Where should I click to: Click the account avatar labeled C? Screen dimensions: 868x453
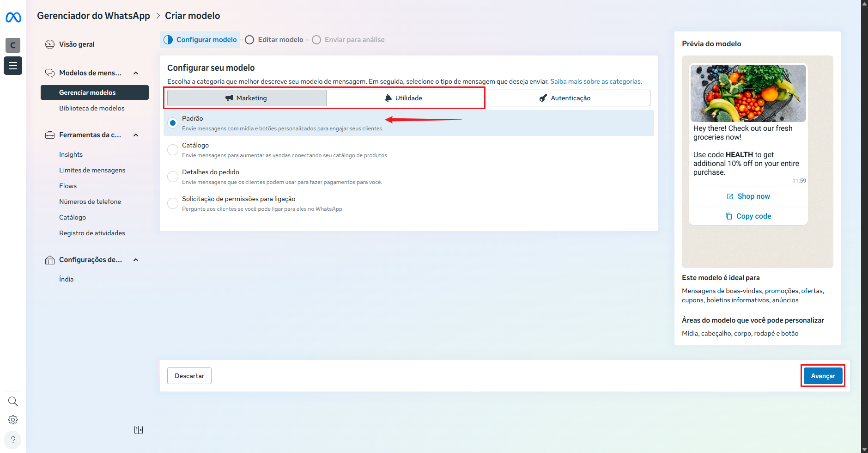pyautogui.click(x=13, y=45)
